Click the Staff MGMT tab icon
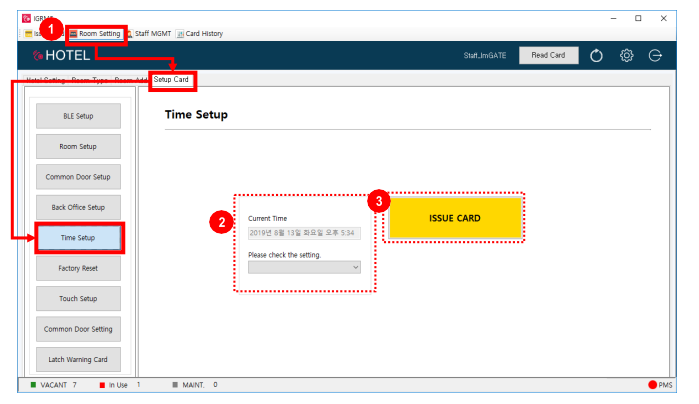The image size is (699, 404). click(x=130, y=34)
